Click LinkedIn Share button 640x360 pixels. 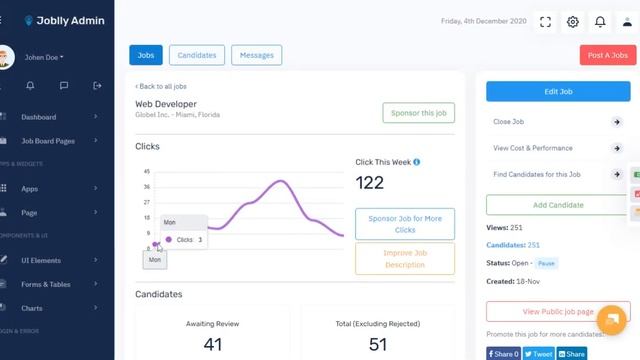tap(572, 353)
